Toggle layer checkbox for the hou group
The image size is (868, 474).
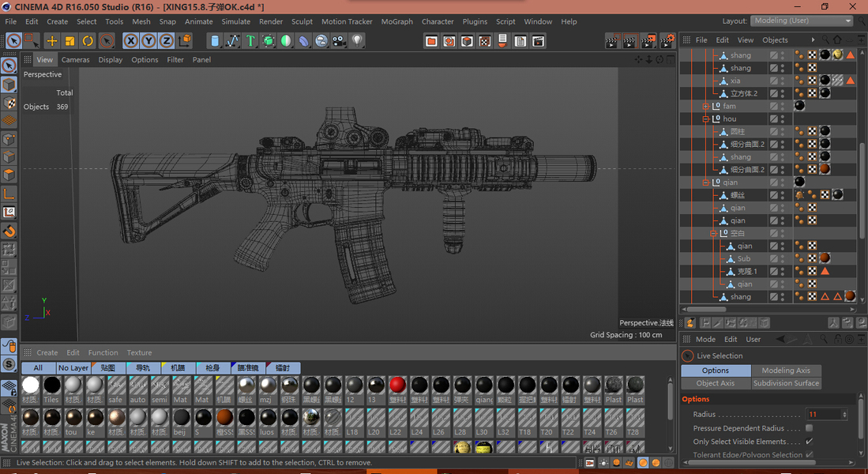774,118
